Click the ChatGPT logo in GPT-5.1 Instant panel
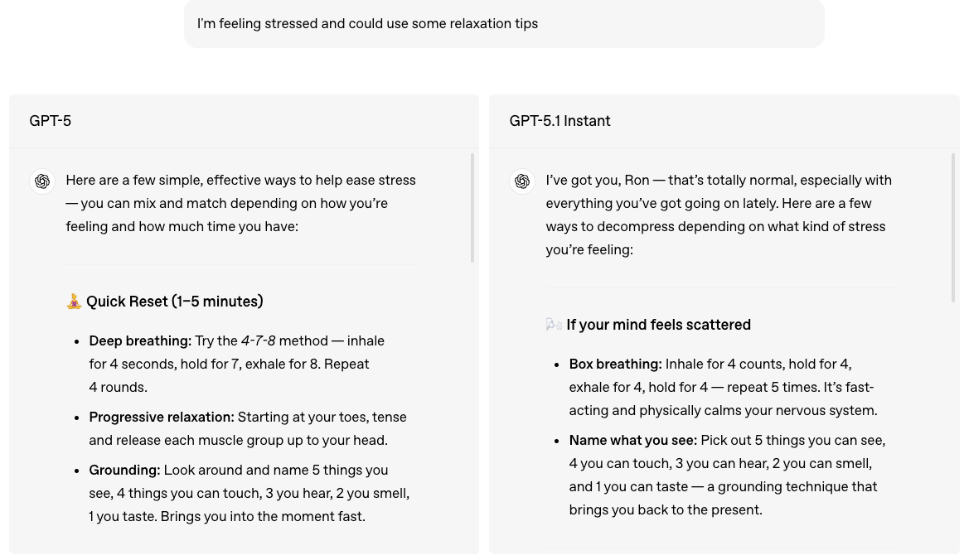This screenshot has width=964, height=560. (x=522, y=181)
